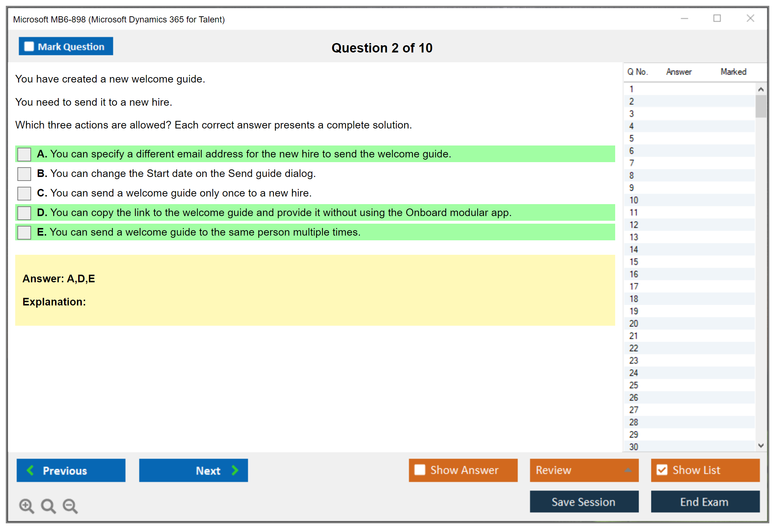Click the reset zoom magnifier icon
Screen dimensions: 778x532
[48, 506]
